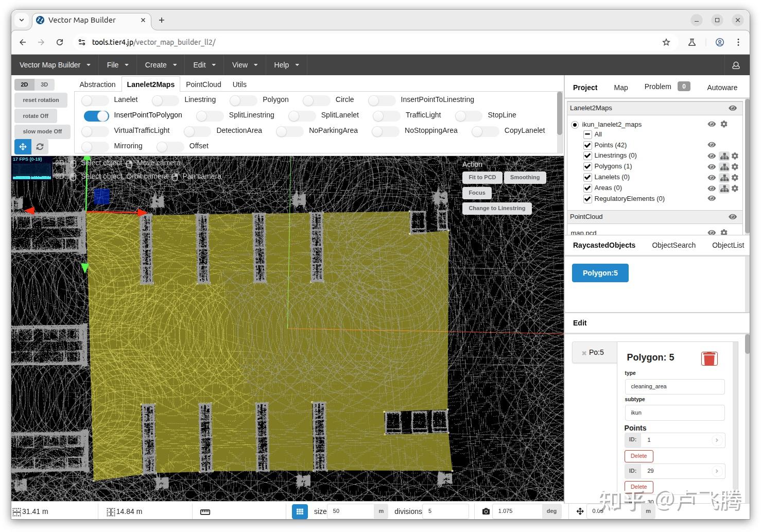This screenshot has width=761, height=532.
Task: Click the Fit to PCD button
Action: [x=482, y=177]
